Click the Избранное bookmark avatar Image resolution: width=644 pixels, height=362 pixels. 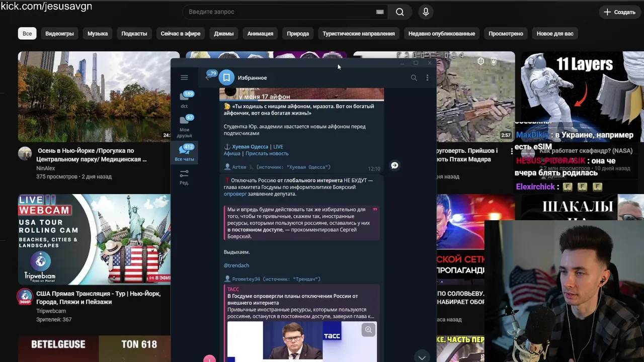[x=226, y=77]
